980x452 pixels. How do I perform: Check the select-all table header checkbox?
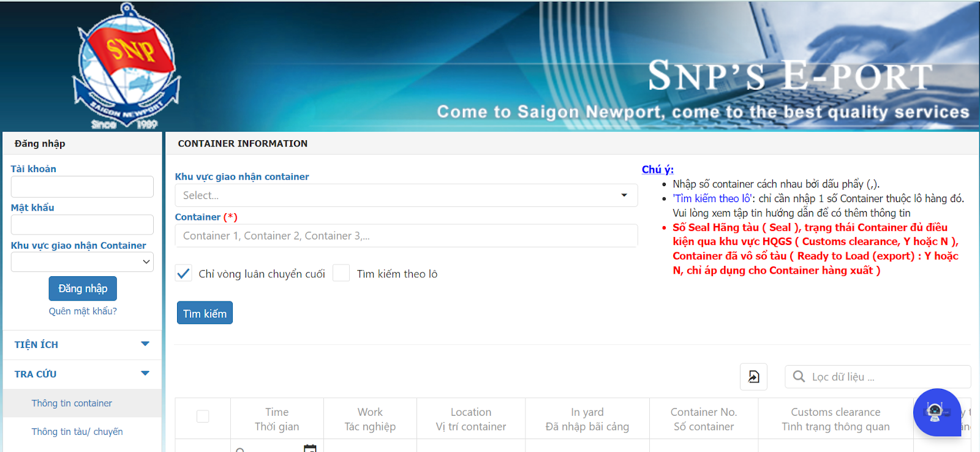(x=203, y=416)
